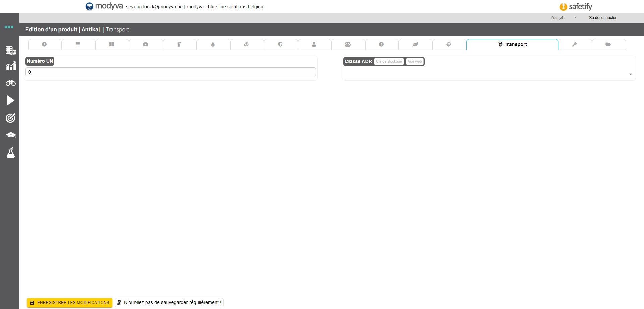644x309 pixels.
Task: Open the wrench tab
Action: (x=575, y=44)
